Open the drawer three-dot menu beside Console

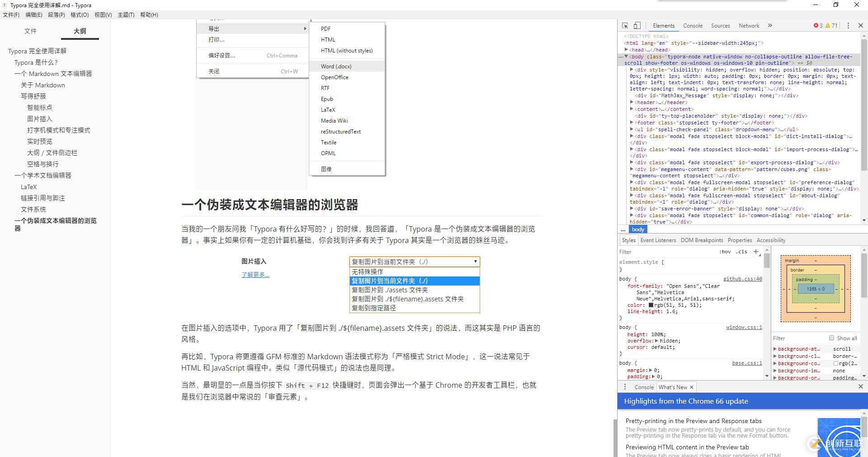[x=625, y=387]
